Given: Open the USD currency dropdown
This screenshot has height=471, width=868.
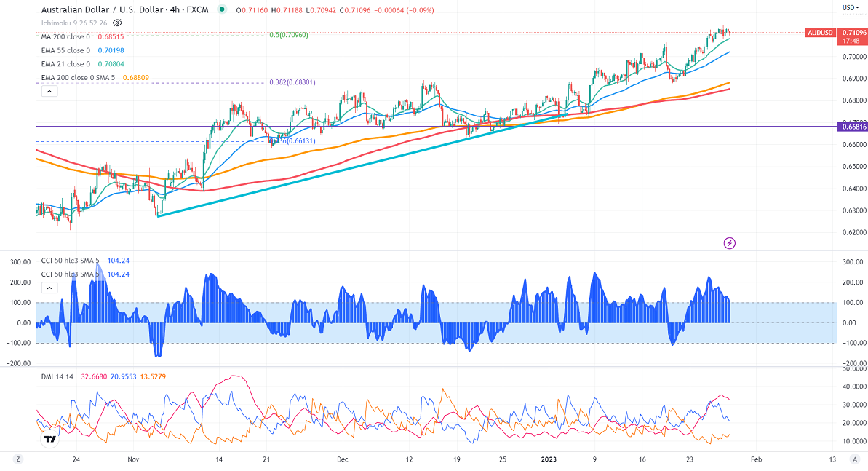Looking at the screenshot, I should (x=848, y=7).
